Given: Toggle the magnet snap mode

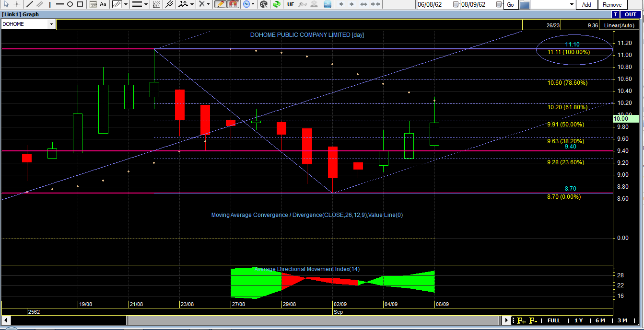Looking at the screenshot, I should (x=233, y=4).
